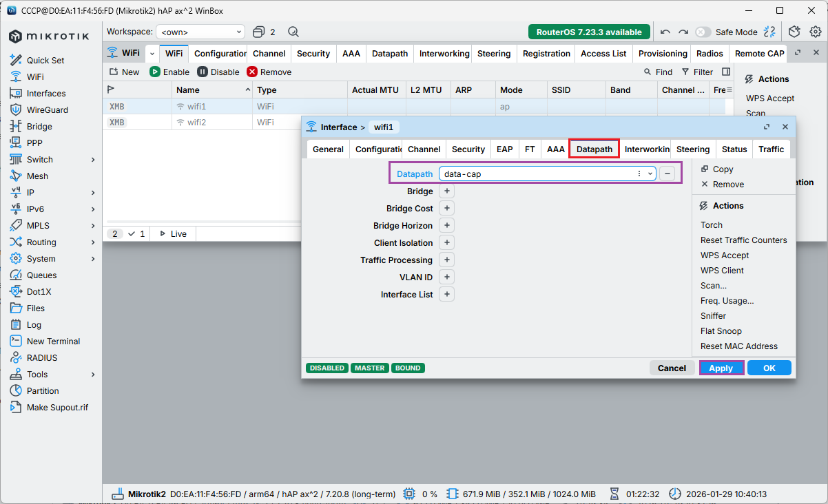828x504 pixels.
Task: Clear the Datapath field with the minus button
Action: [x=667, y=174]
